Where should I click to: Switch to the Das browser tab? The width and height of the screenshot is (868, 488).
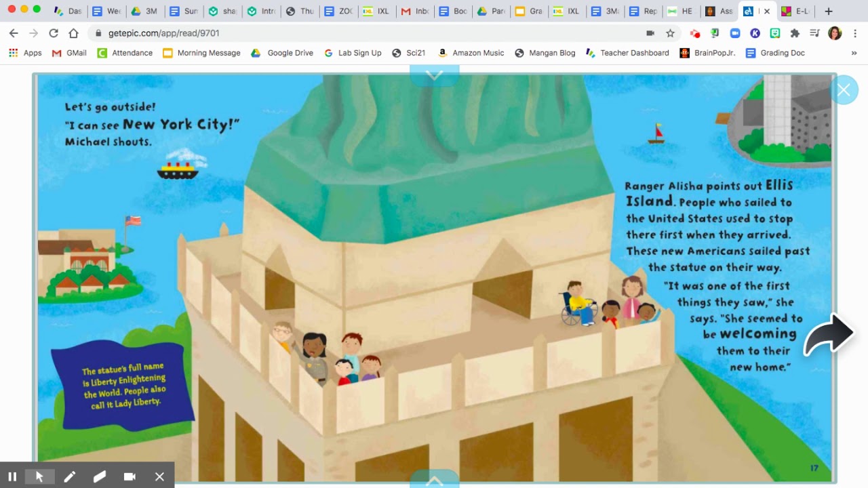68,11
